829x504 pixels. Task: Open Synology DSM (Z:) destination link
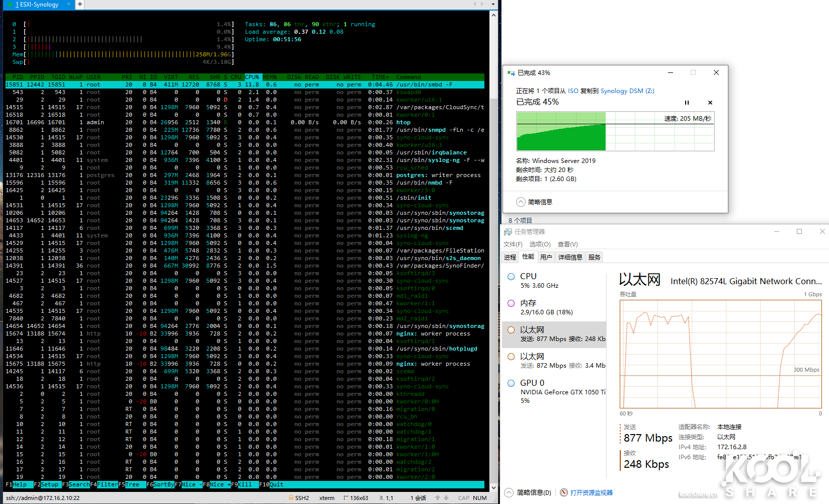point(627,91)
